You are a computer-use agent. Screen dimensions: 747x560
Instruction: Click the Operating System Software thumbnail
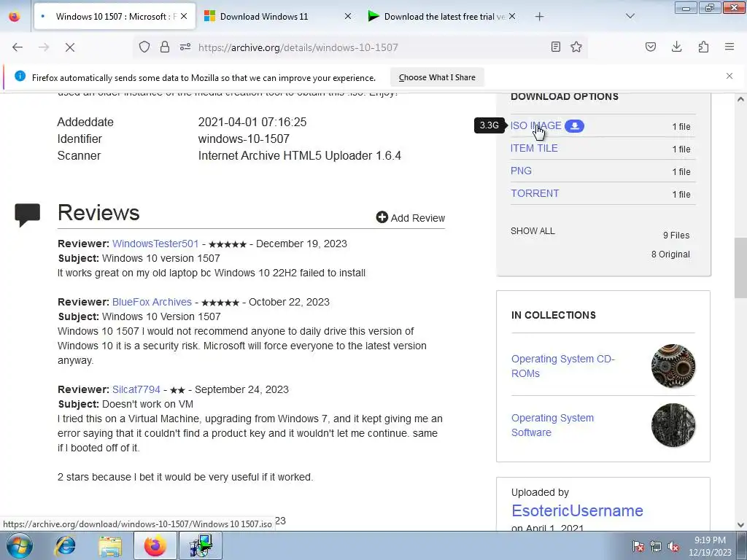coord(673,425)
